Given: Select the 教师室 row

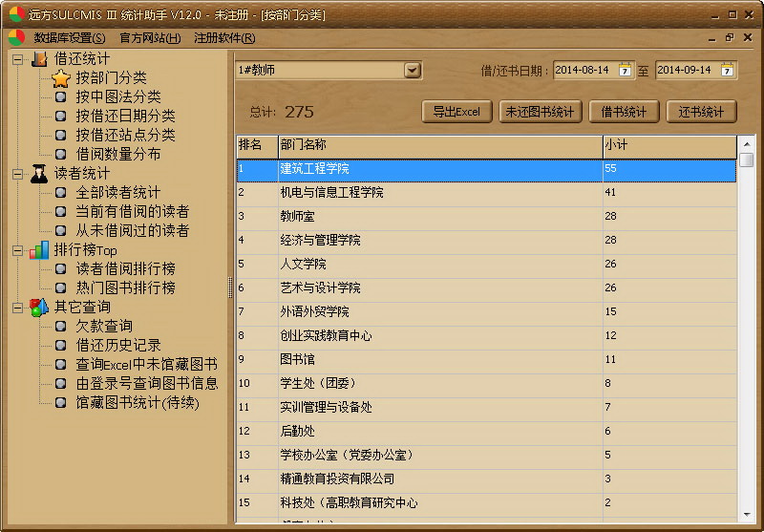Looking at the screenshot, I should tap(486, 219).
